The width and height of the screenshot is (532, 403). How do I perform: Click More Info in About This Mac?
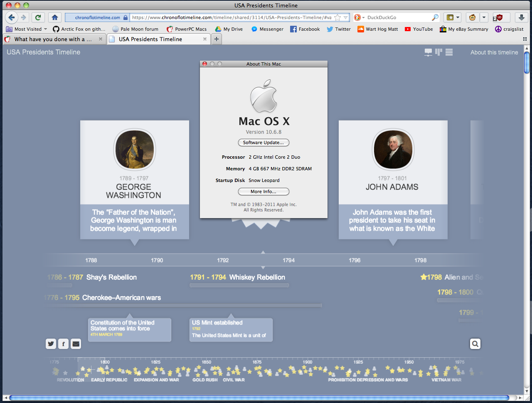(x=264, y=192)
